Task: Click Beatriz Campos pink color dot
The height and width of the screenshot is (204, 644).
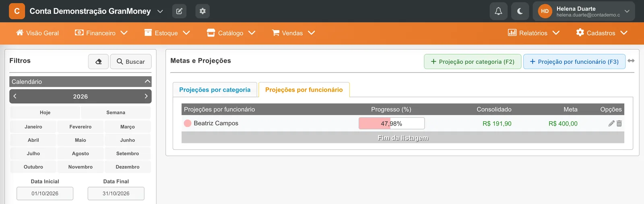Action: 188,123
